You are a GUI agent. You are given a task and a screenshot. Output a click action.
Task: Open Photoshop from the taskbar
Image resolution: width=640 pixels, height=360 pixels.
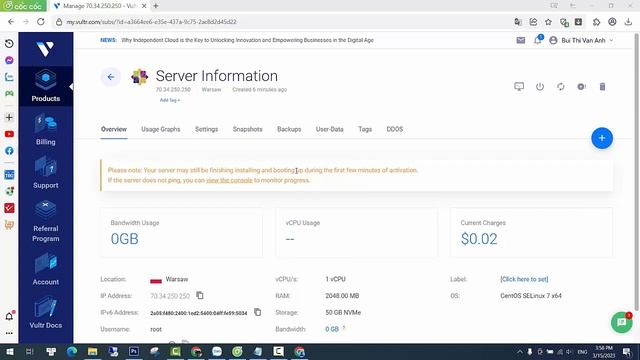[x=134, y=351]
